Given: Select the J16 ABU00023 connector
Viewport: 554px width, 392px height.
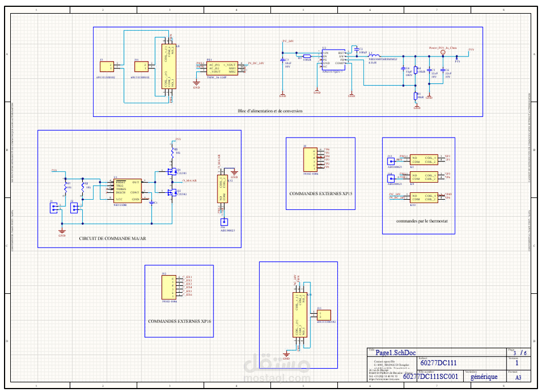Looking at the screenshot, I should coord(224,222).
